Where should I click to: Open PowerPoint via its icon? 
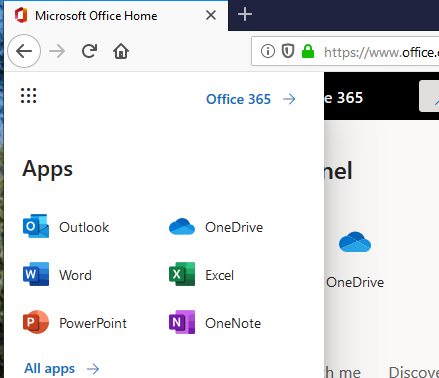coord(36,322)
